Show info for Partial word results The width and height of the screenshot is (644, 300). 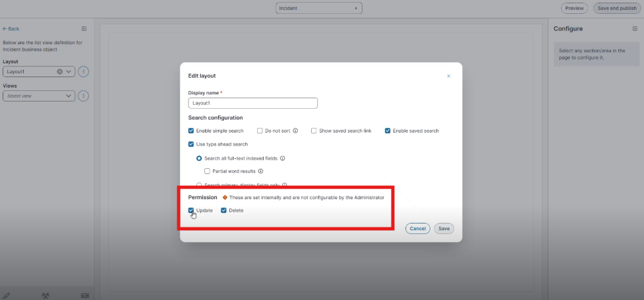pyautogui.click(x=260, y=171)
